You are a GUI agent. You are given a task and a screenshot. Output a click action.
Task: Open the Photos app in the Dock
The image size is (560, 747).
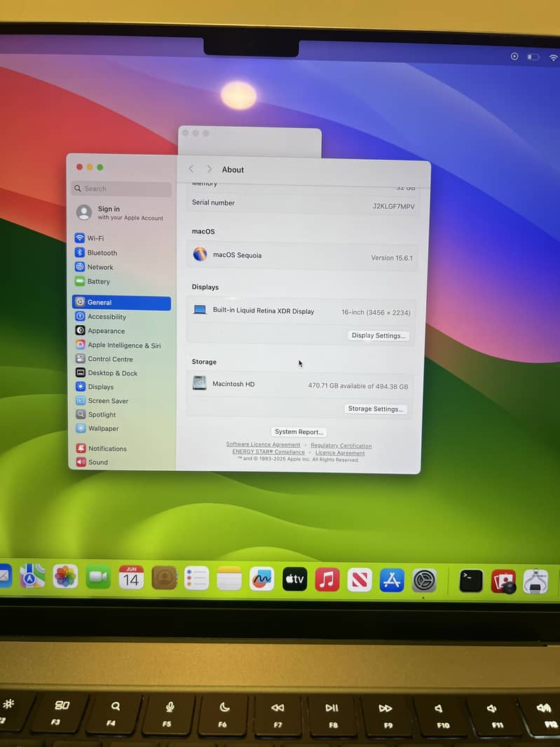pyautogui.click(x=64, y=577)
